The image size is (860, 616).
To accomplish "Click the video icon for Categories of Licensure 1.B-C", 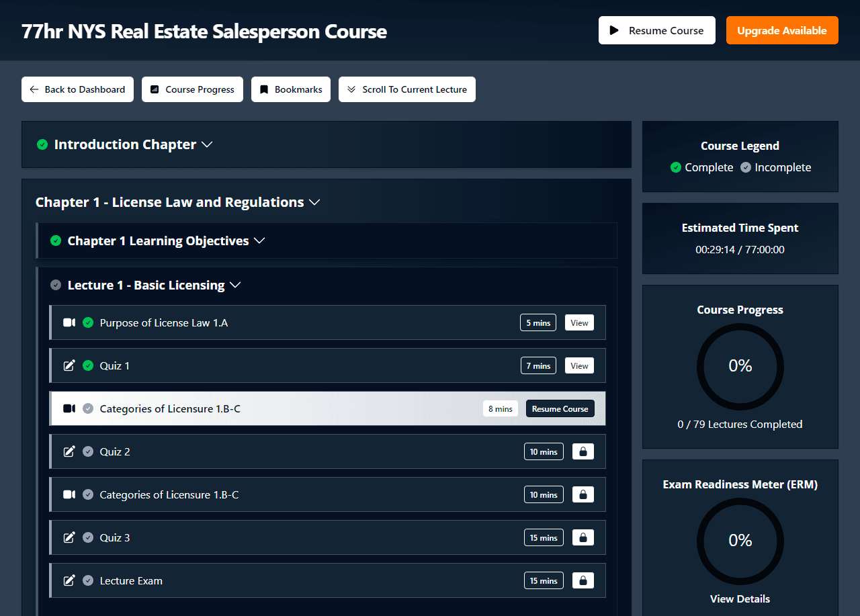I will point(69,408).
